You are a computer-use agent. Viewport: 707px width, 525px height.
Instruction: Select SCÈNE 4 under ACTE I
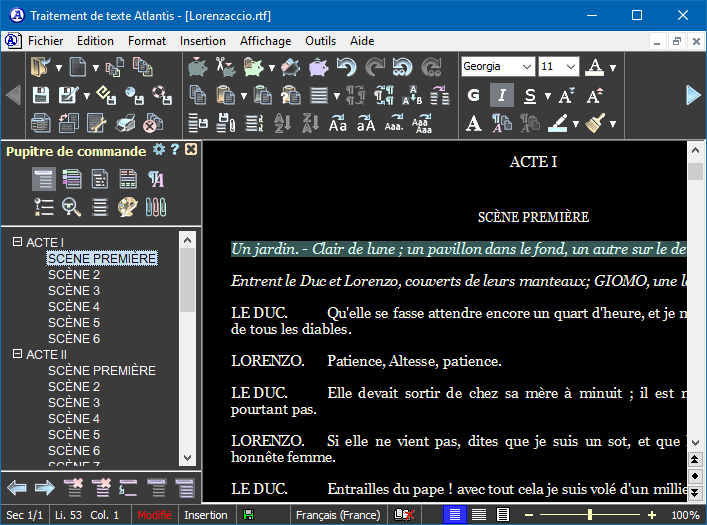[x=73, y=306]
